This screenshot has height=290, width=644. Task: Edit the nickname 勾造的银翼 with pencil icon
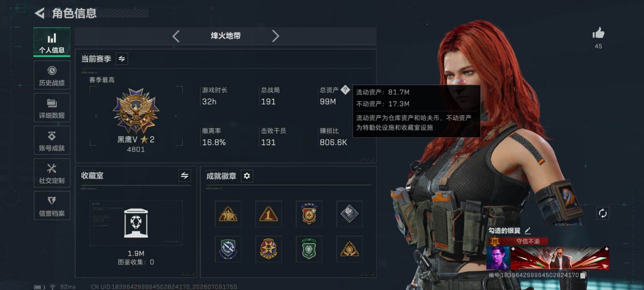click(528, 231)
